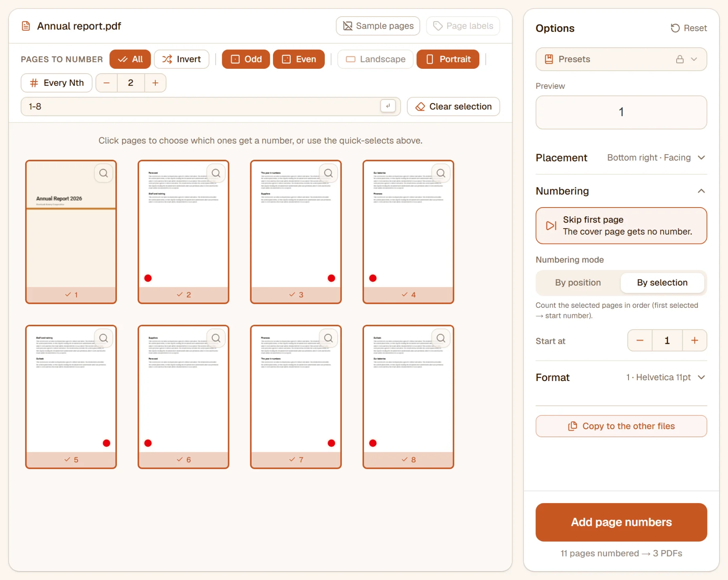
Task: Magnify page 6 thumbnail
Action: point(216,338)
